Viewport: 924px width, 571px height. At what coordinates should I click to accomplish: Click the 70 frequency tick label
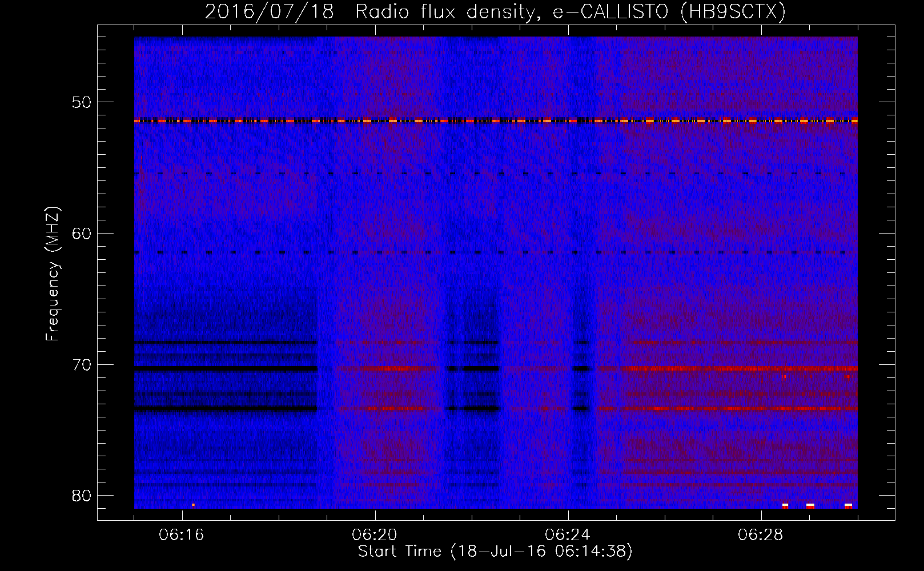pyautogui.click(x=82, y=365)
